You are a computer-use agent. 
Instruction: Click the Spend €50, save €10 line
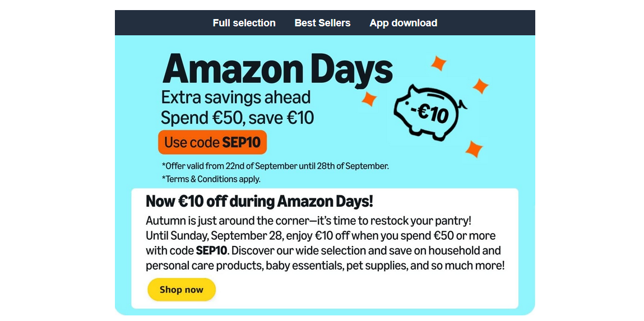click(x=237, y=118)
